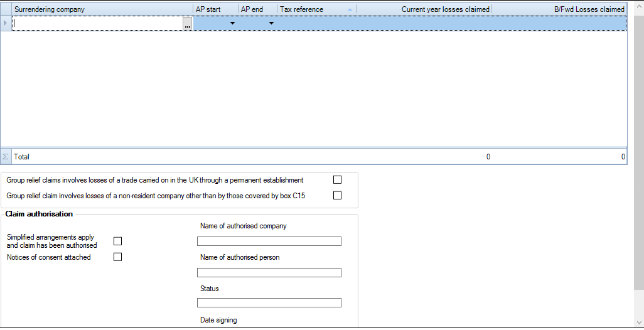Sort by B/Fwd Losses claimed header
This screenshot has width=644, height=330.
[x=559, y=9]
